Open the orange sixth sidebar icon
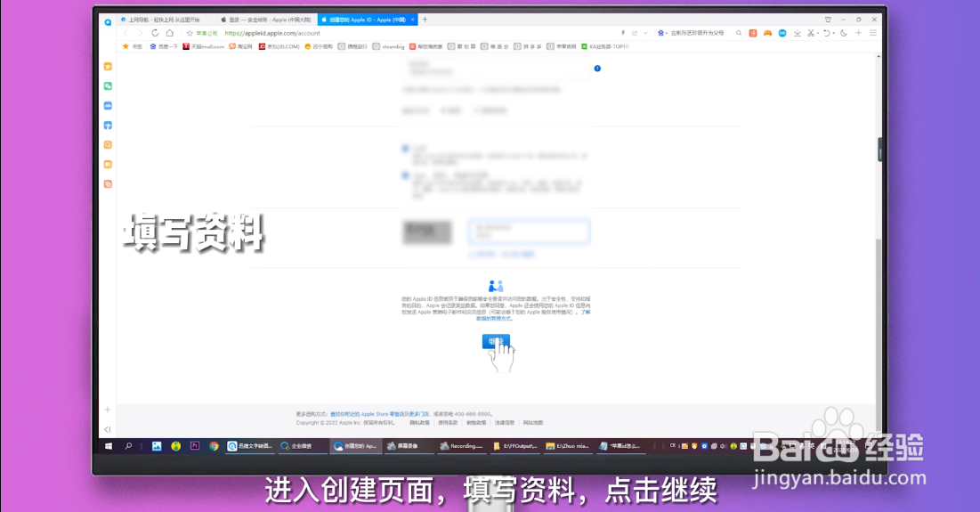This screenshot has height=512, width=980. pyautogui.click(x=108, y=165)
